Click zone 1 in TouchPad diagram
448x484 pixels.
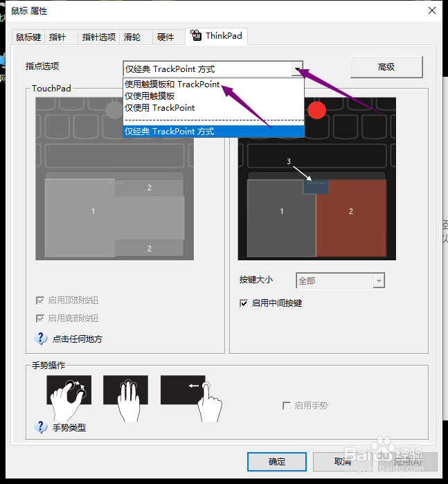click(93, 217)
